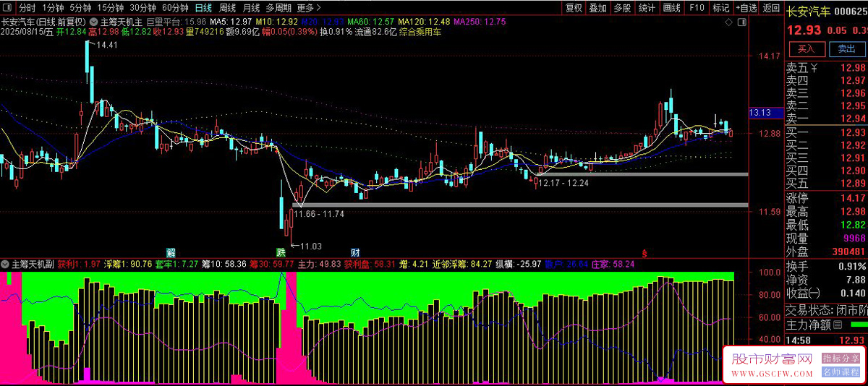Click the 收益(一) 0.140 row
Image resolution: width=868 pixels, height=386 pixels.
coord(827,293)
